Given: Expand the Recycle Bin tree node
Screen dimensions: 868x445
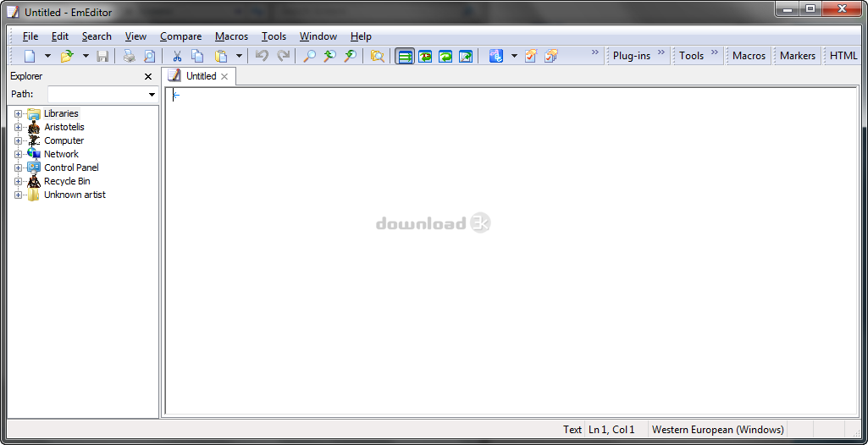Looking at the screenshot, I should pos(19,181).
